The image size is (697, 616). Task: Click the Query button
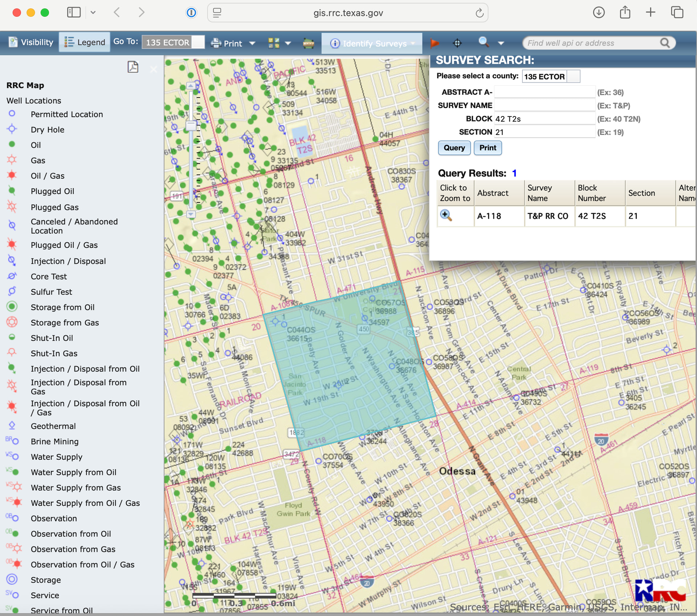click(x=454, y=148)
